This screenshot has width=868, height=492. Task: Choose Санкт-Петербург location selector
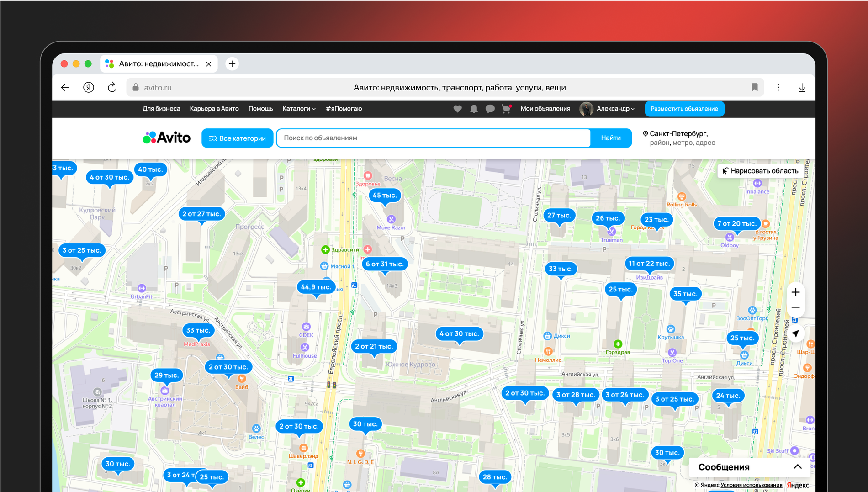click(x=678, y=138)
